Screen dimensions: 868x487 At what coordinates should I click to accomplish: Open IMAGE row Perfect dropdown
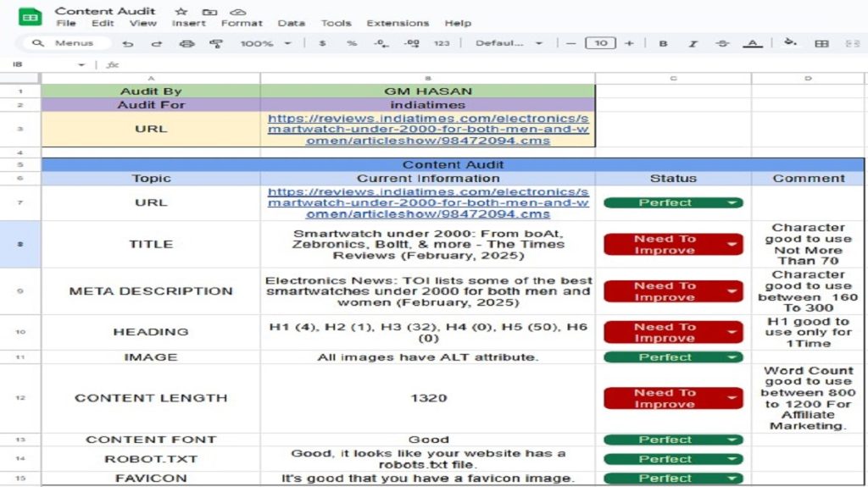[x=673, y=357]
